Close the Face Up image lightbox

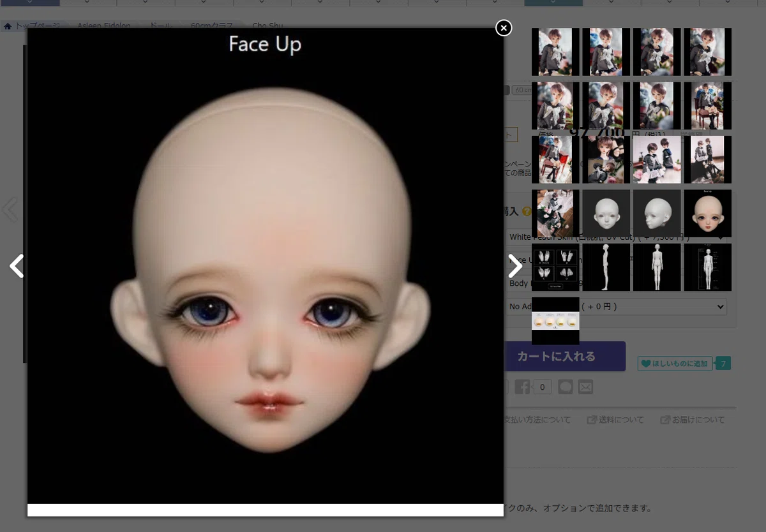[504, 27]
